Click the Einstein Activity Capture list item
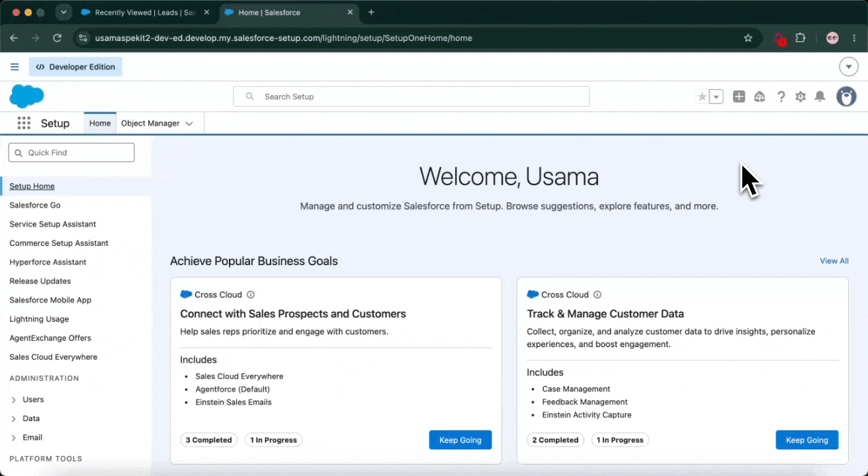The image size is (868, 476). coord(587,415)
